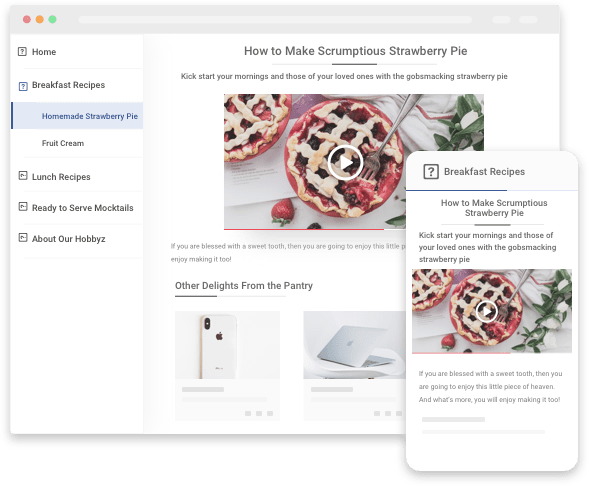Image resolution: width=589 pixels, height=486 pixels.
Task: Click the Home sidebar icon
Action: click(x=22, y=51)
